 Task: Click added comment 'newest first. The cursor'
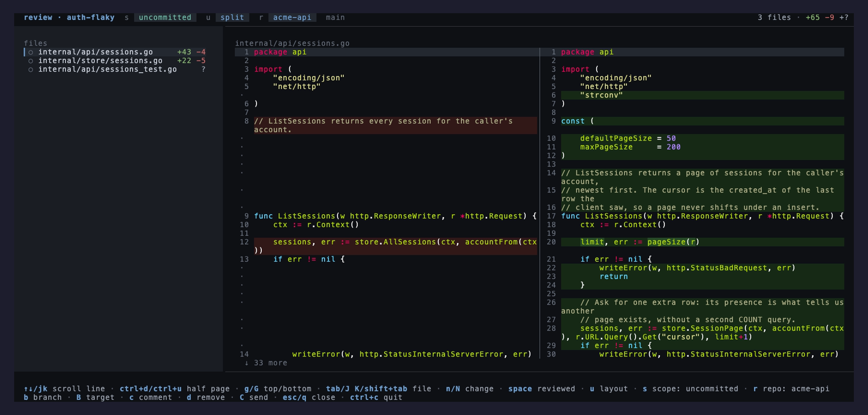pyautogui.click(x=702, y=195)
